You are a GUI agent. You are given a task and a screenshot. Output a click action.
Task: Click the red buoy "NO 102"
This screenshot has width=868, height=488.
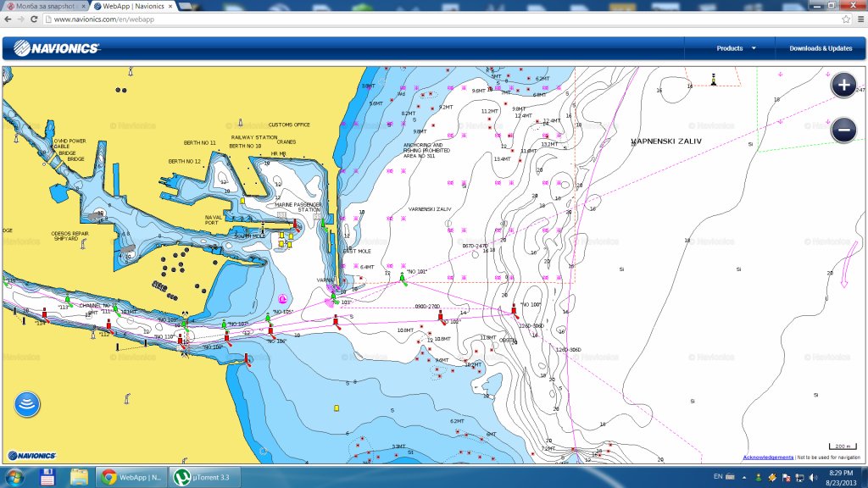(441, 316)
